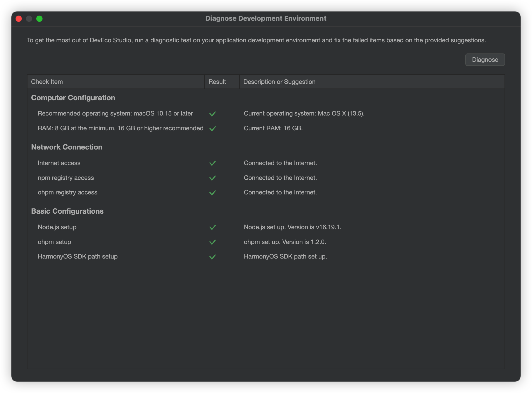The image size is (532, 393).
Task: Click checkmark icon for ohpm registry access
Action: click(212, 193)
